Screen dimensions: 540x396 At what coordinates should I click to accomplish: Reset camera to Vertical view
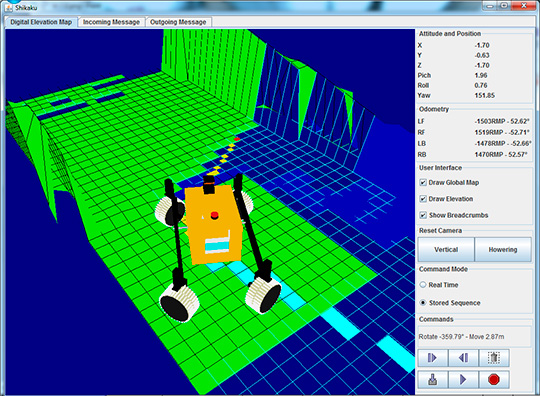pyautogui.click(x=446, y=249)
